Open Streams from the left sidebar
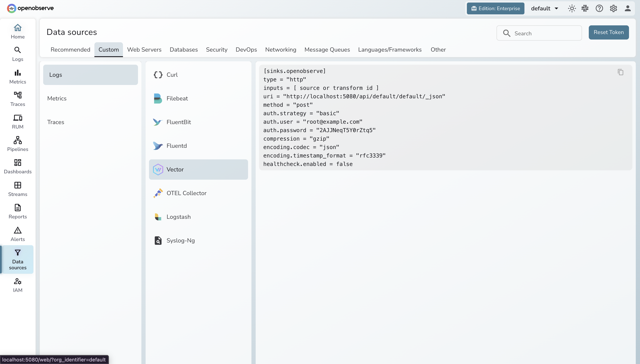 click(17, 188)
